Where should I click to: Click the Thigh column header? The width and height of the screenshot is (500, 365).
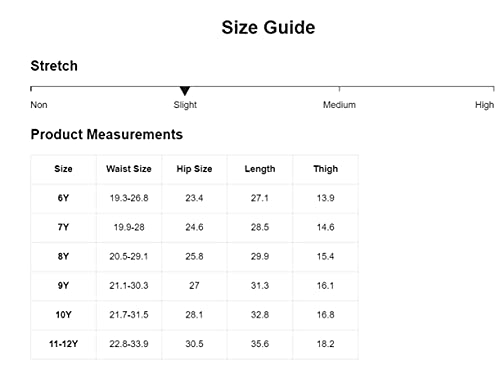pos(326,169)
